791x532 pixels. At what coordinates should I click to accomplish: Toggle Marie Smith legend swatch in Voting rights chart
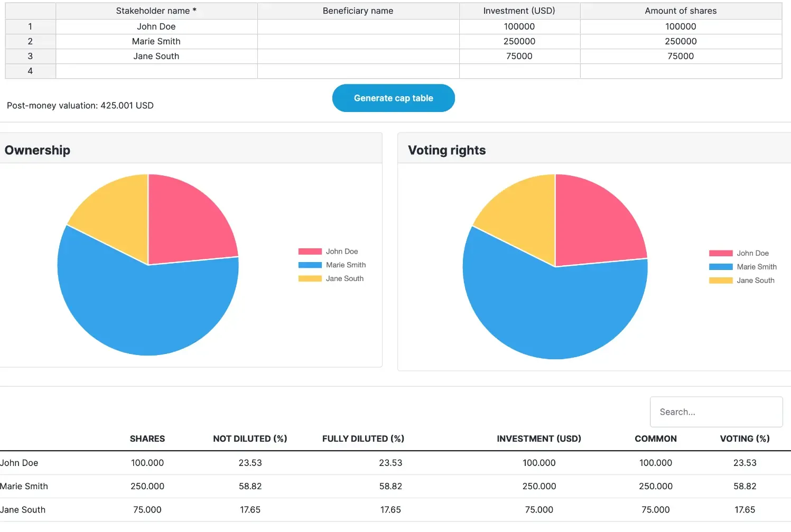(721, 267)
